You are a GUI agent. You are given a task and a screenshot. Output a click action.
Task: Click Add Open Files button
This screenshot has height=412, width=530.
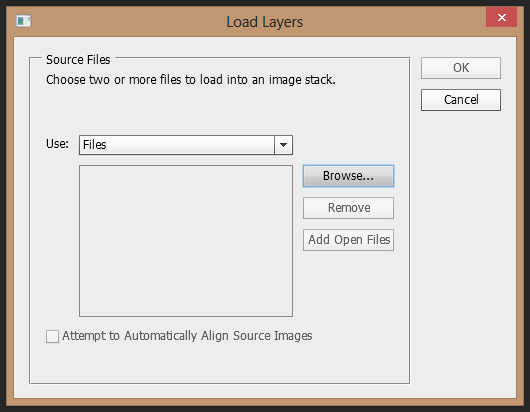(x=348, y=240)
